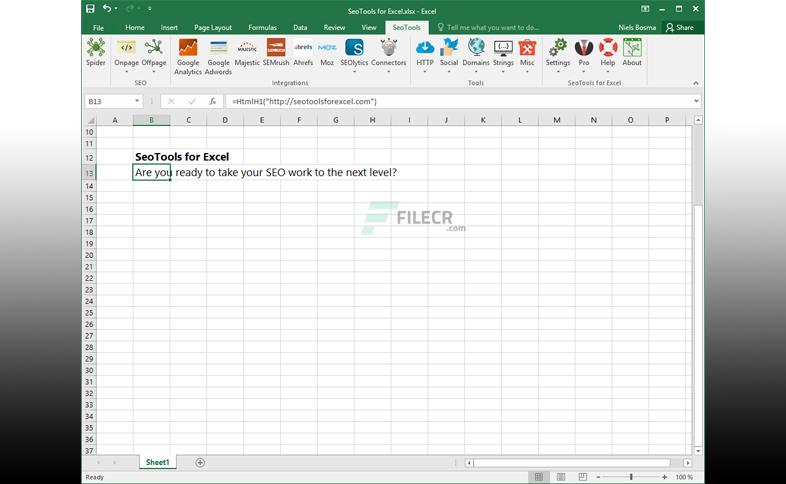
Task: Open Ribbon Display Options
Action: coord(645,9)
